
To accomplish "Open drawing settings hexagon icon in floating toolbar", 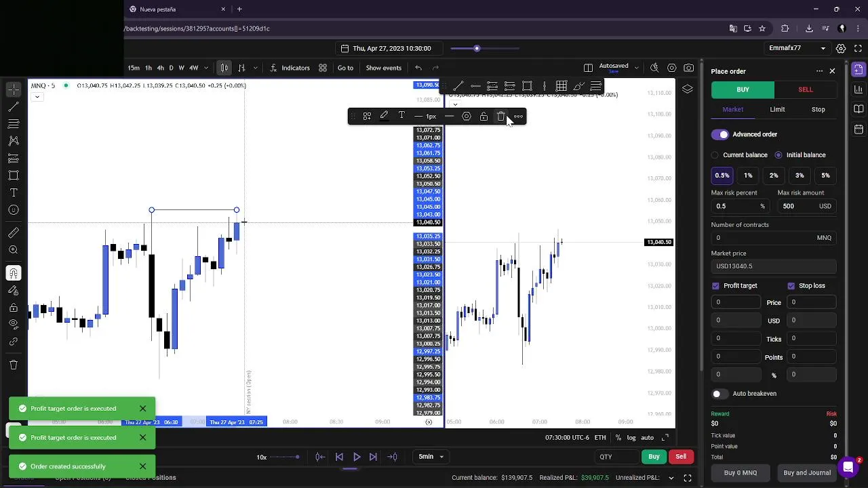I will (467, 117).
